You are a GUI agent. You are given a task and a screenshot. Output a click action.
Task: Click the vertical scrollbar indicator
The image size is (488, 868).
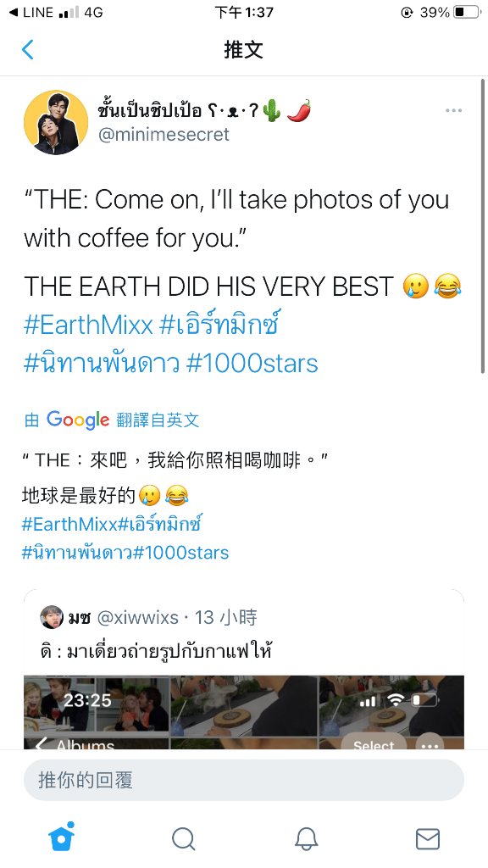[x=483, y=227]
